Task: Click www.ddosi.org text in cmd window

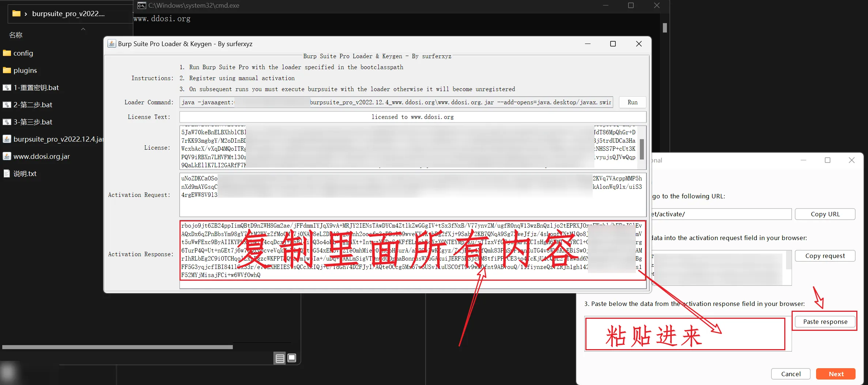Action: [162, 19]
